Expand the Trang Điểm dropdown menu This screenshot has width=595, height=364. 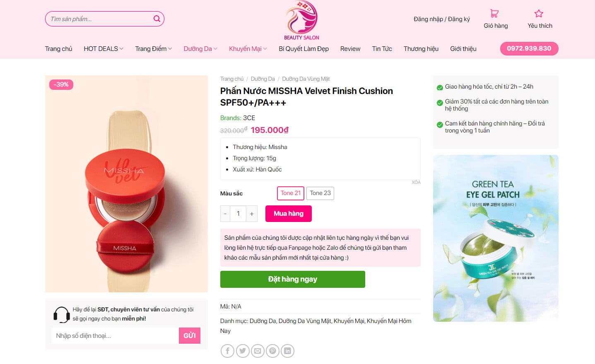pos(153,49)
